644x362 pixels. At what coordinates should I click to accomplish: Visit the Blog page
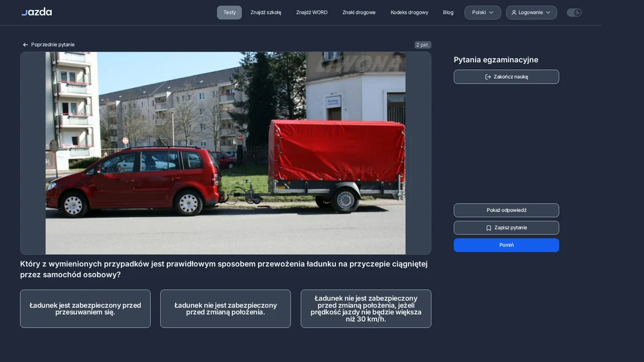(x=448, y=12)
